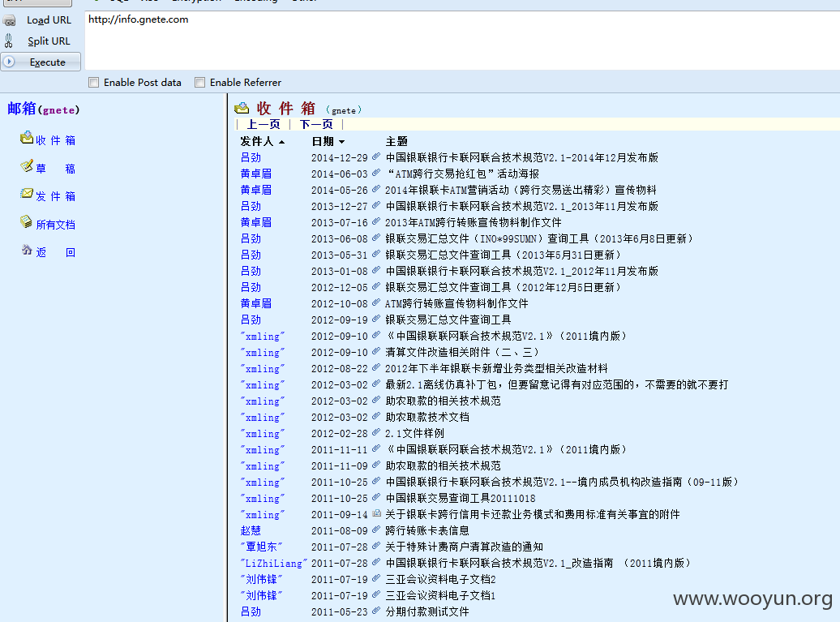The height and width of the screenshot is (622, 840).
Task: Open sender "xmling" on 2012-08-22 row
Action: click(263, 369)
